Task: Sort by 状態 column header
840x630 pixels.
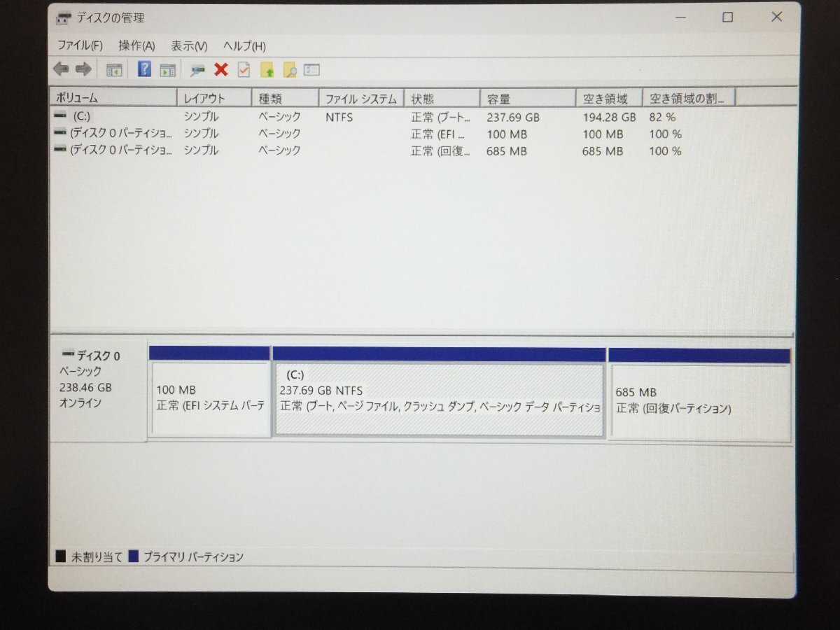Action: tap(442, 98)
